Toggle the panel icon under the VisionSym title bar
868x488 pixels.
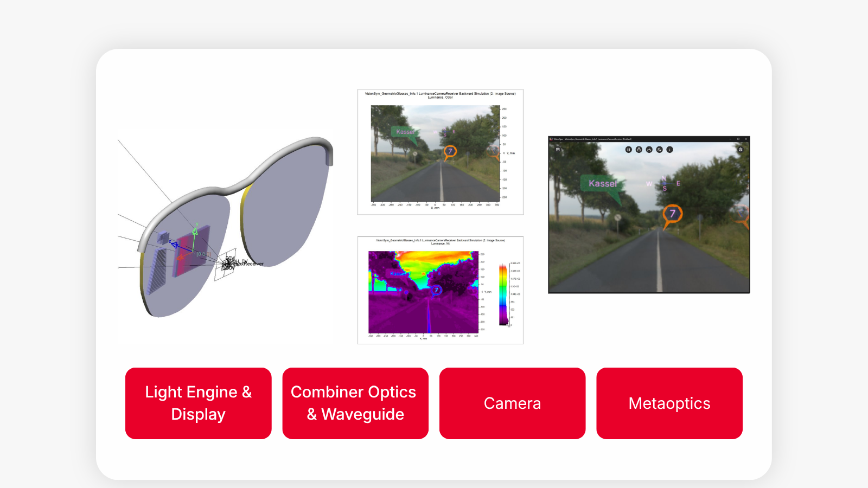[x=558, y=150]
